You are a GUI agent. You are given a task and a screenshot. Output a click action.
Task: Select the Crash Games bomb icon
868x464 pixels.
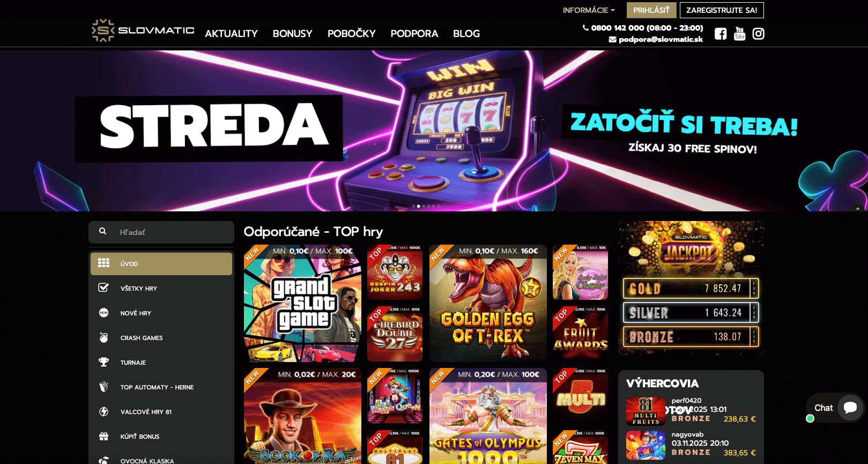103,337
